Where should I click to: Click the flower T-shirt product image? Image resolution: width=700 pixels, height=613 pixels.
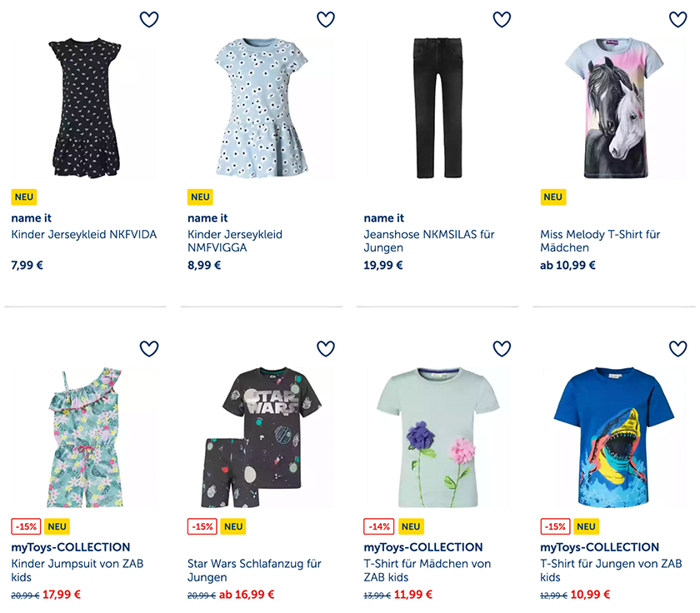(437, 437)
